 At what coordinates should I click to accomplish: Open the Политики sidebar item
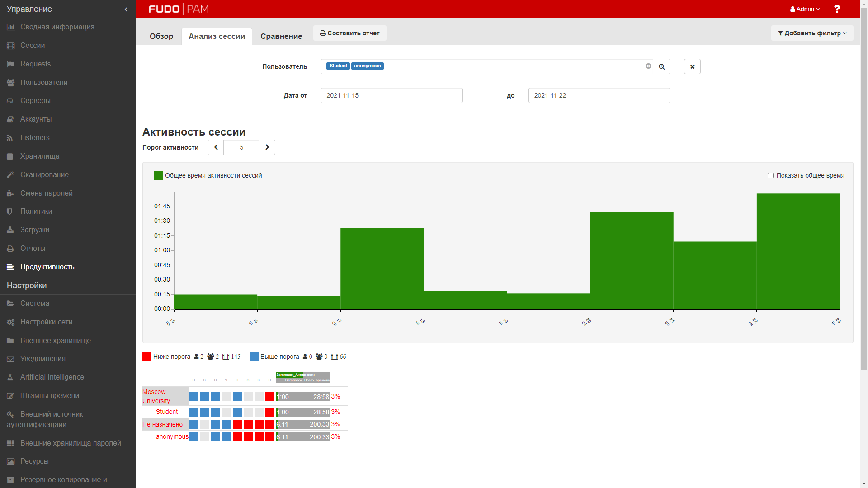click(36, 211)
